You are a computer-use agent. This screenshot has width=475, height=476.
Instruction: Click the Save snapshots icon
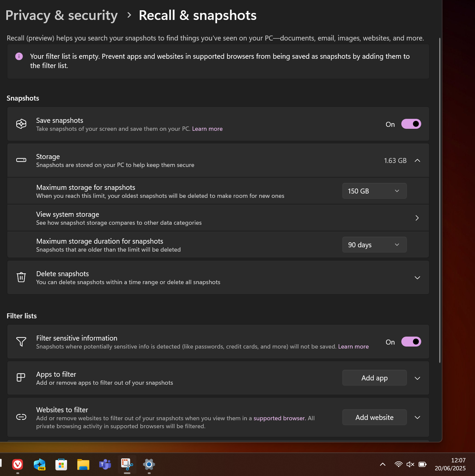[x=21, y=124]
